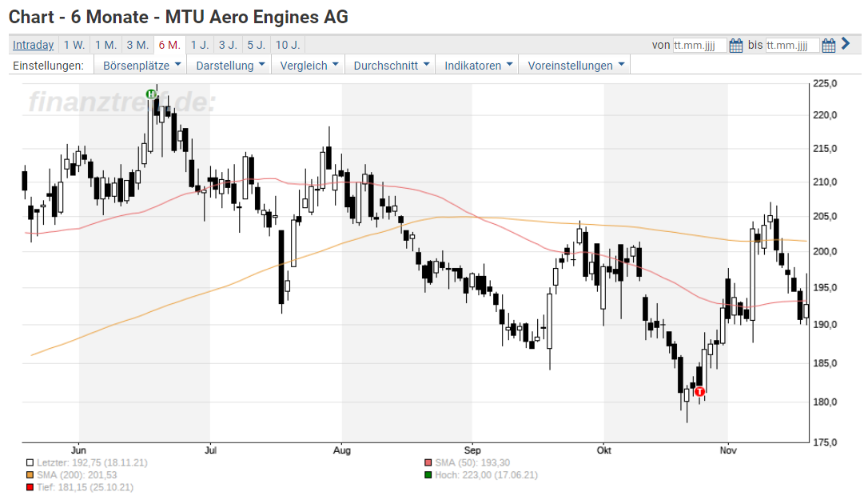The height and width of the screenshot is (504, 868).
Task: Focus the 'bis' end date field
Action: tap(792, 46)
